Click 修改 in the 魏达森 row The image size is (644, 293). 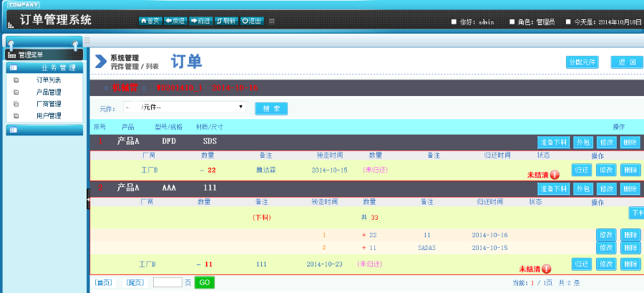606,170
